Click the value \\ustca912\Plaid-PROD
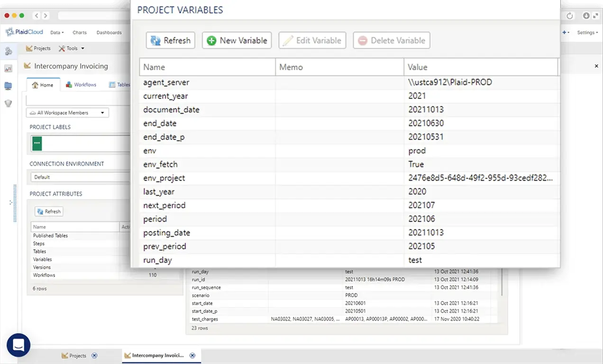 click(x=450, y=82)
